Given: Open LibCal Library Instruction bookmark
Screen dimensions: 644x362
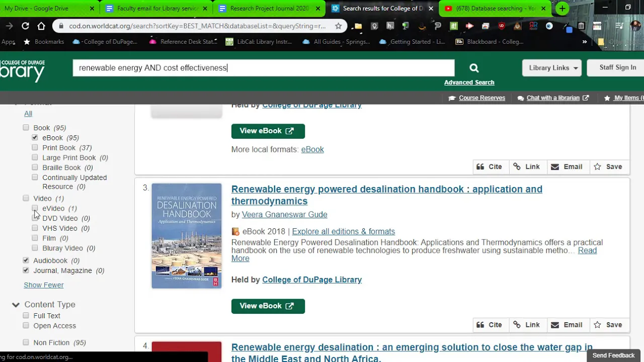Looking at the screenshot, I should pos(259,42).
